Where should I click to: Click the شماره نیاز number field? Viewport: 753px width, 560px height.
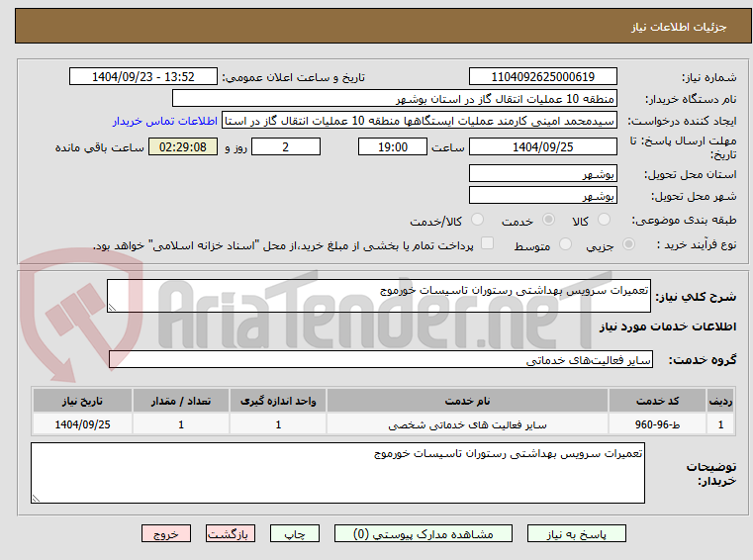pyautogui.click(x=542, y=76)
